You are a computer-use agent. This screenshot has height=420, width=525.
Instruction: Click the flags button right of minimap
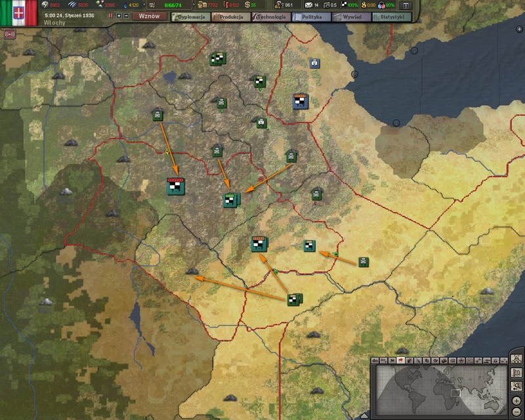coord(516,373)
